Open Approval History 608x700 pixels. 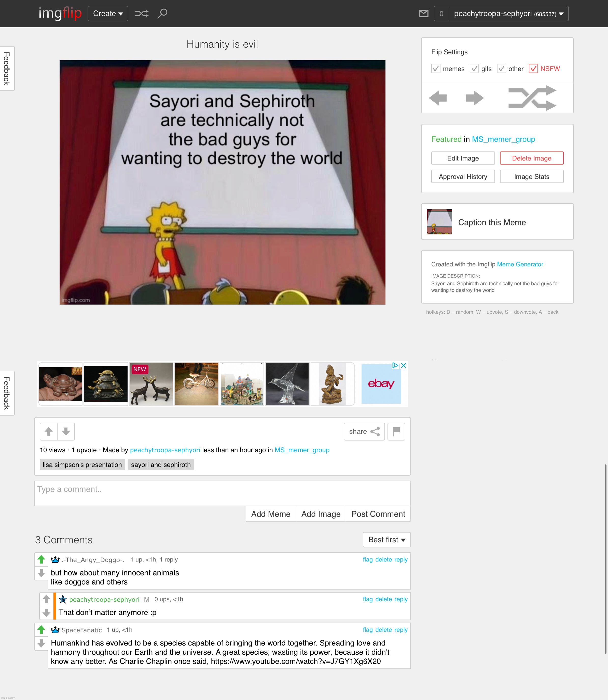[463, 176]
